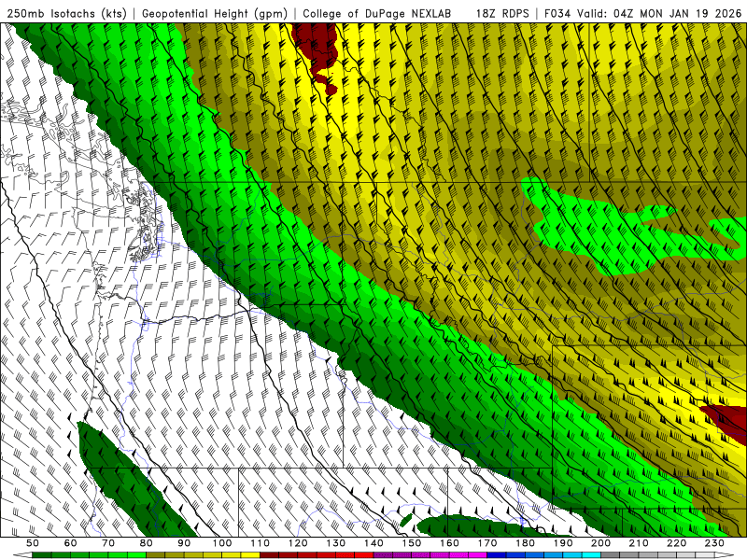Click the 100 label on the color scale
This screenshot has height=560, width=747.
[x=222, y=543]
